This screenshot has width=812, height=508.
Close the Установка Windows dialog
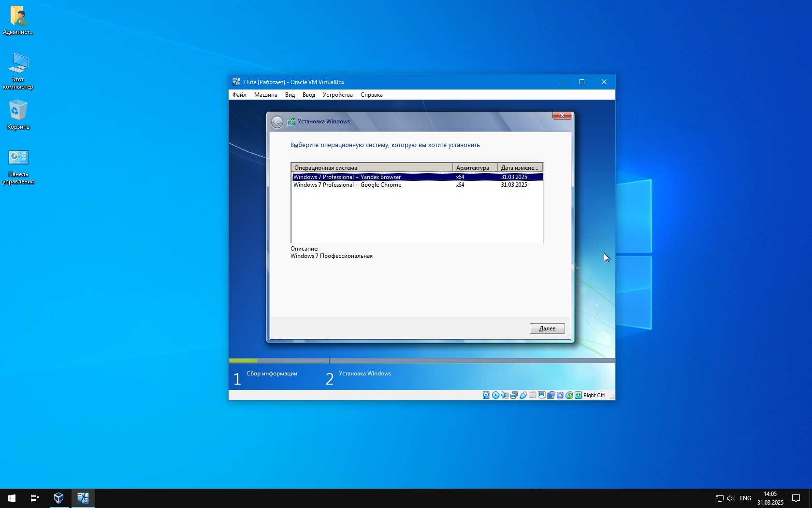coord(562,116)
